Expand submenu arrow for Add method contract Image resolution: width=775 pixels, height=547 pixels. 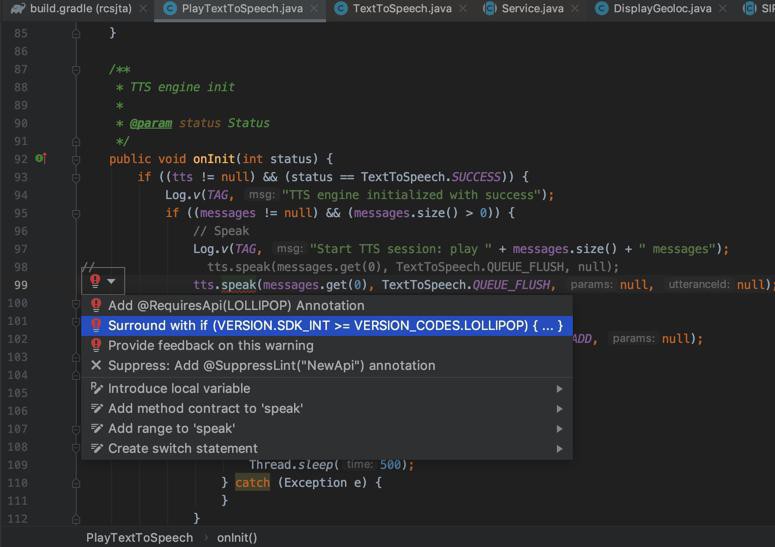(560, 409)
